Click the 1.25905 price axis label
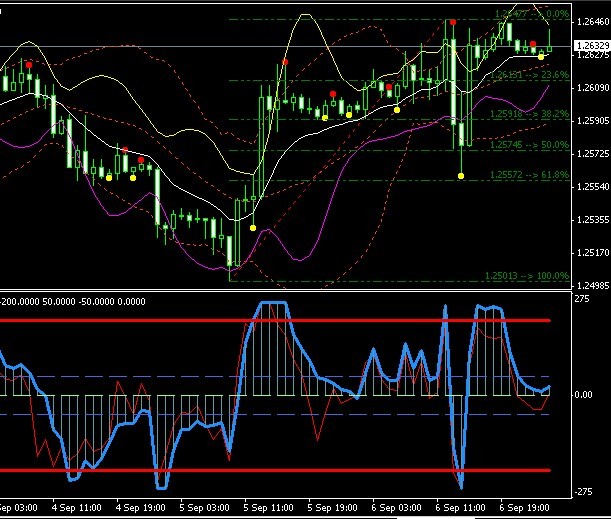The image size is (611, 519). coord(593,121)
